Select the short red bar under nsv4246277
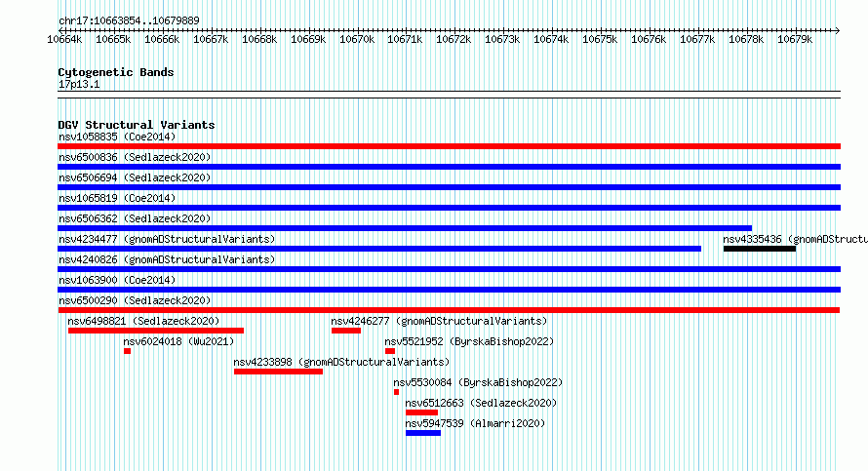 click(346, 331)
